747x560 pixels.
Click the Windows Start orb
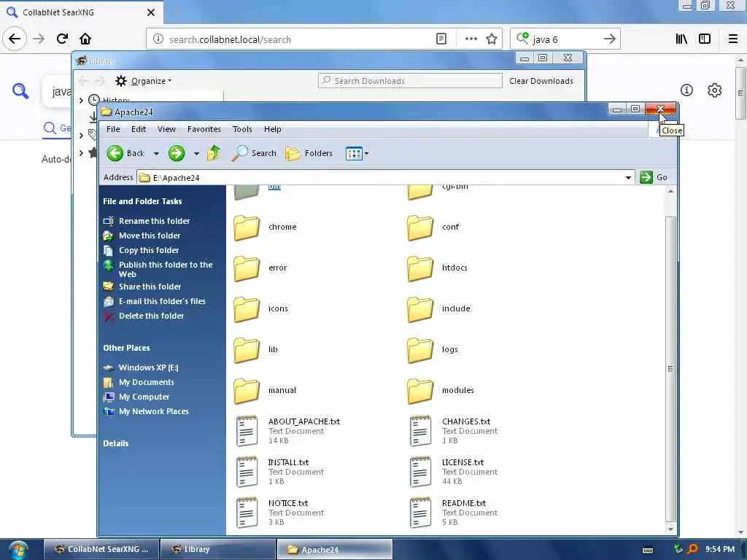pos(18,550)
